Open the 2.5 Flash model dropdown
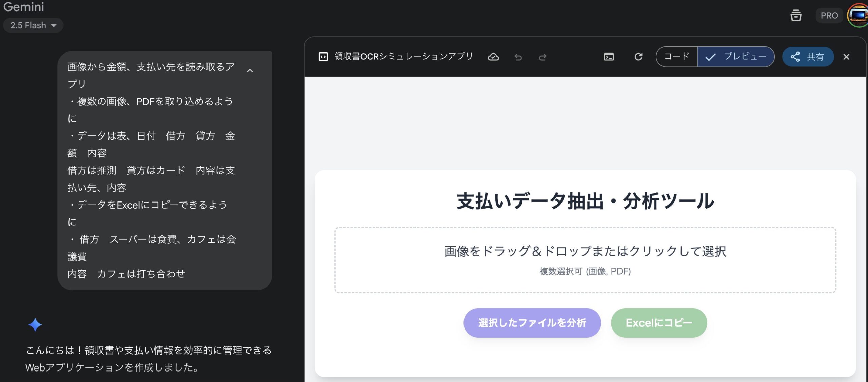The height and width of the screenshot is (382, 868). tap(33, 25)
